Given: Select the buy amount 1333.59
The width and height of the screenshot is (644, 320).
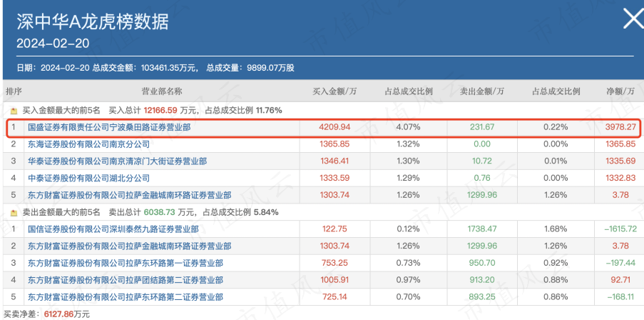Looking at the screenshot, I should pos(334,178).
